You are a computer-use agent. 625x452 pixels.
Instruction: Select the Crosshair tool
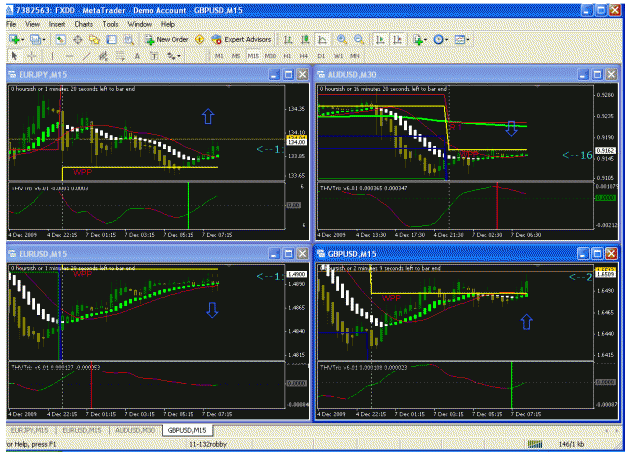32,56
